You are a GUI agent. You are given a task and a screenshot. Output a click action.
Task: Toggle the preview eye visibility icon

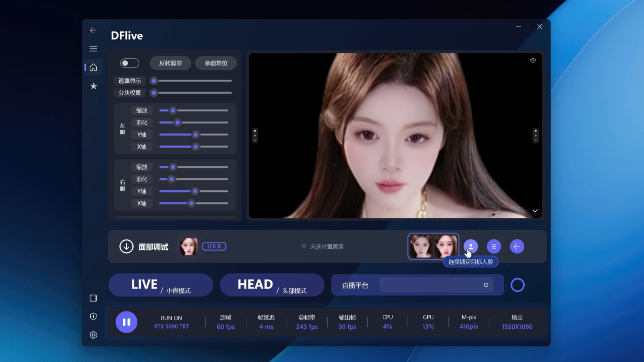pyautogui.click(x=533, y=60)
